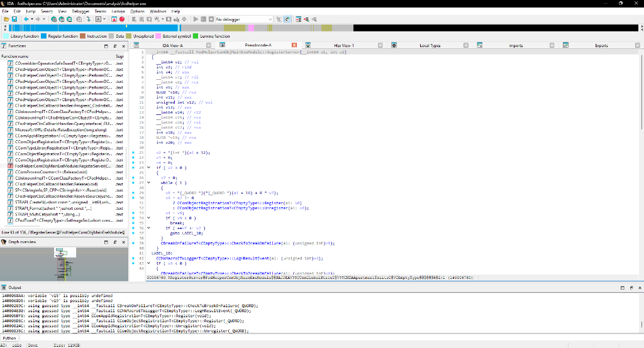Click the third teal open-subview toolbar icon
644x348 pixels.
(x=69, y=19)
